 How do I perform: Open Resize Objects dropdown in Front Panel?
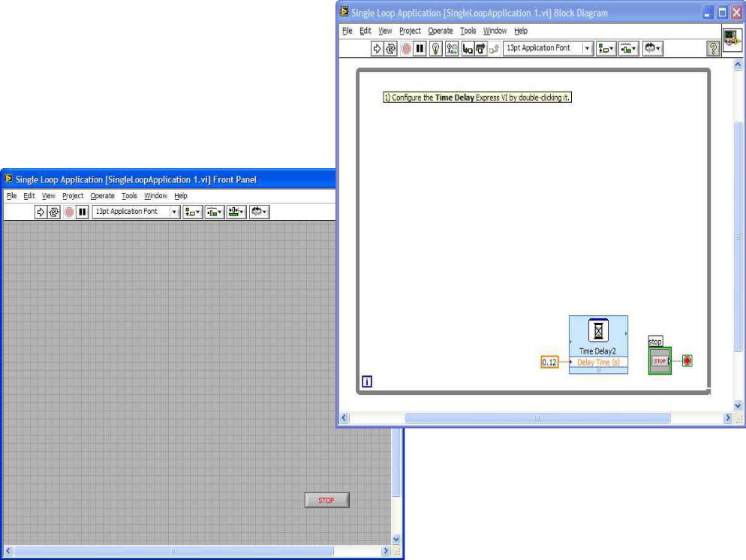click(x=236, y=212)
